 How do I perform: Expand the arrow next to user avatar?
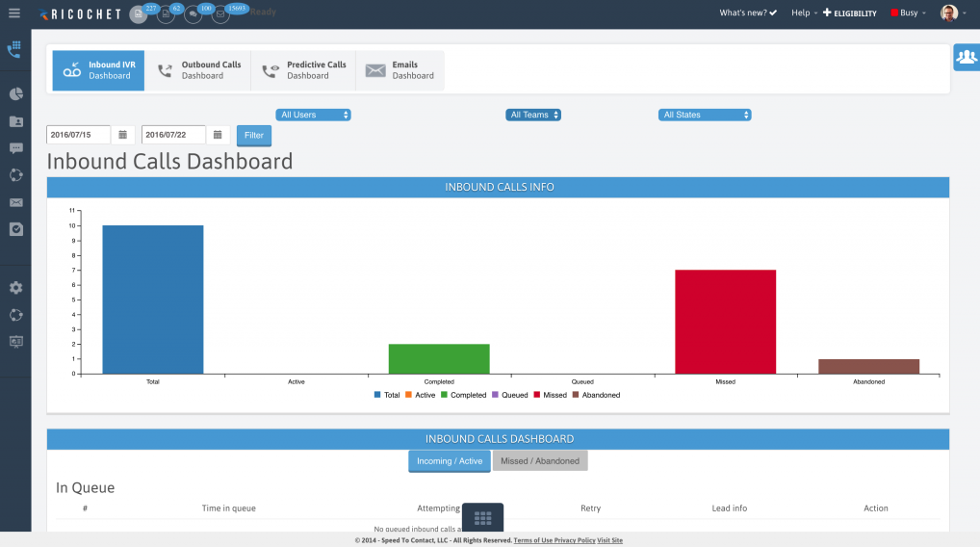(965, 13)
